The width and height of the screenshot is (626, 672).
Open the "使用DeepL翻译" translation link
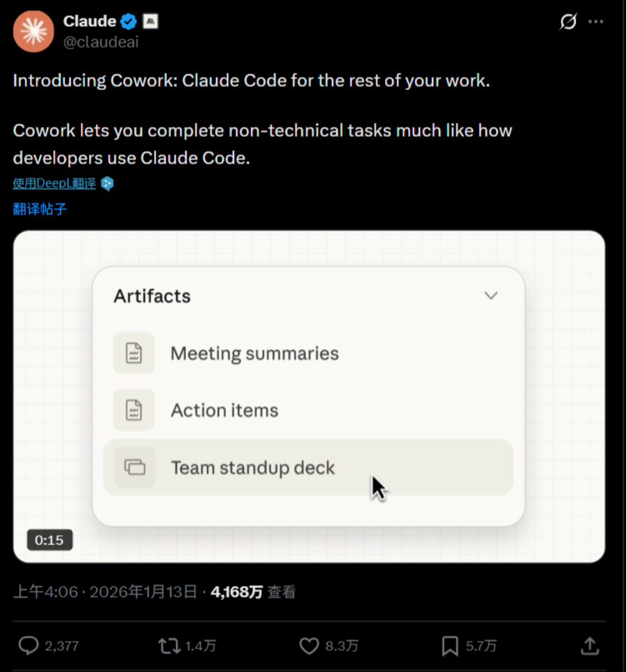(54, 183)
